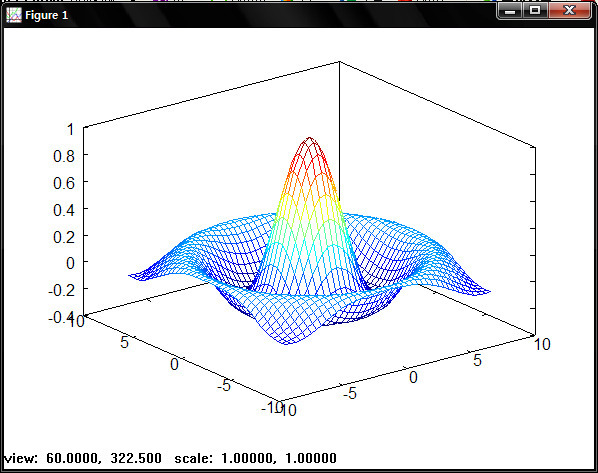Click the Figure 1 title text
The height and width of the screenshot is (473, 598).
[x=47, y=15]
